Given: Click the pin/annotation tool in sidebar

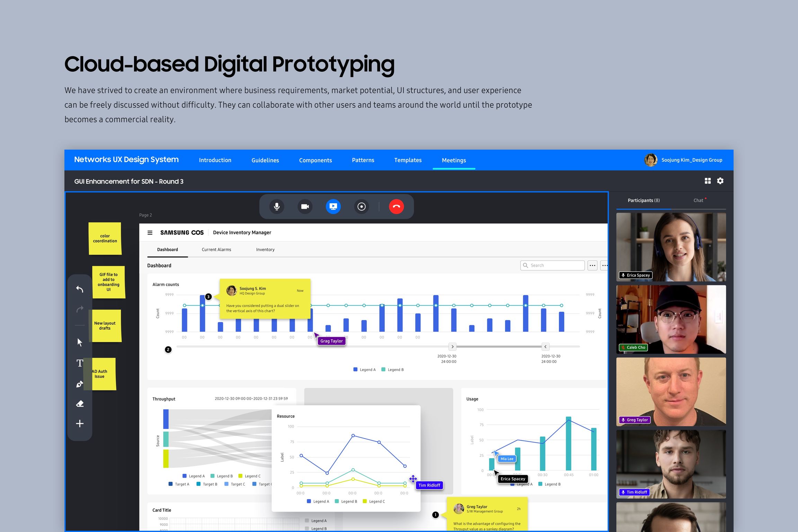Looking at the screenshot, I should [x=80, y=382].
